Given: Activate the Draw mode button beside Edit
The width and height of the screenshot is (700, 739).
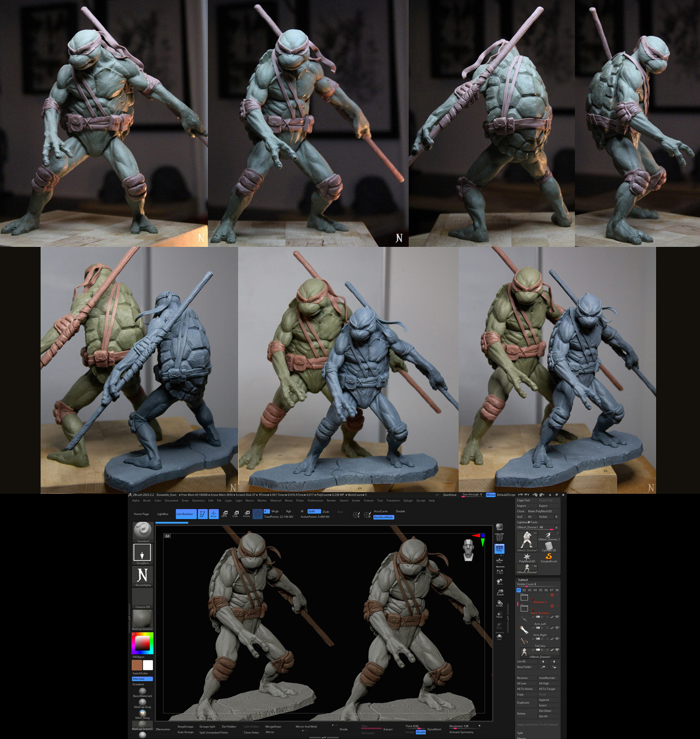Looking at the screenshot, I should tap(213, 514).
